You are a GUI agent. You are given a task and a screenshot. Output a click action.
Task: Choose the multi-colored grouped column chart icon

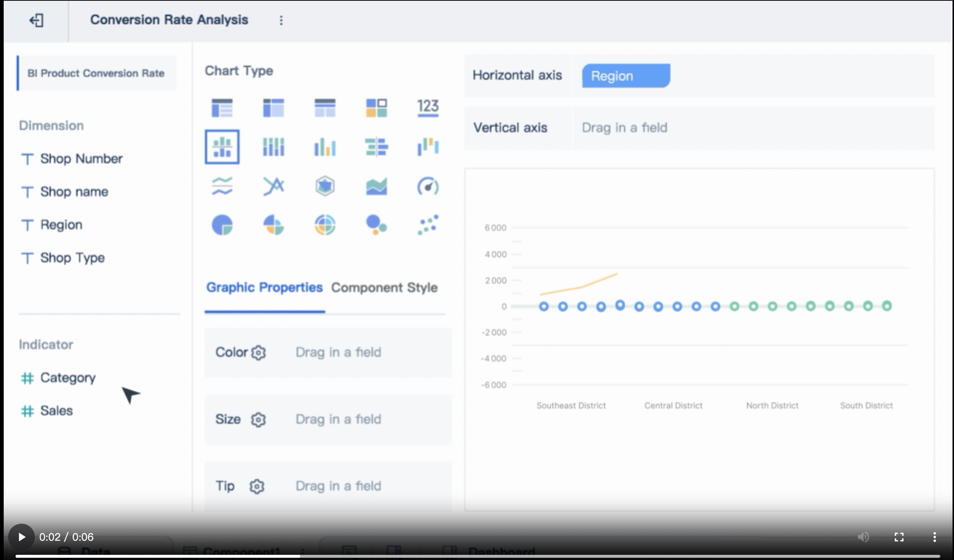click(325, 147)
